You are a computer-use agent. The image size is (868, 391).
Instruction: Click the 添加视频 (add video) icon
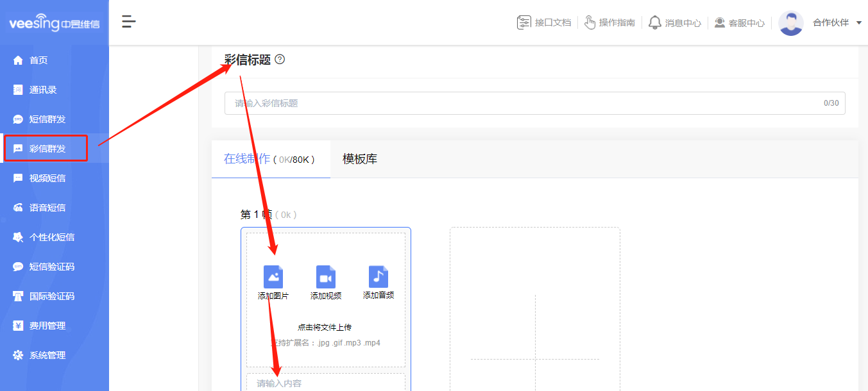[x=325, y=276]
